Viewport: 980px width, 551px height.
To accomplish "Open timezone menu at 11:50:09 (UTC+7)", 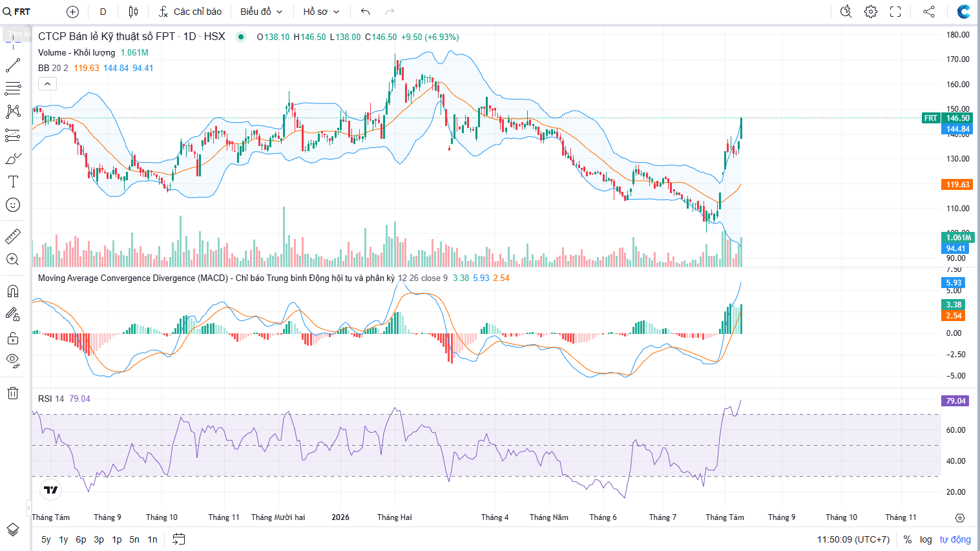I will coord(853,539).
